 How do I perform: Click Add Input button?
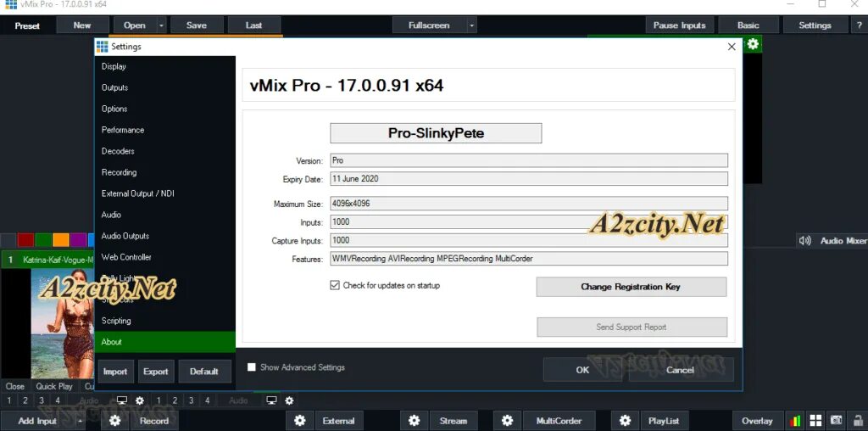(x=37, y=421)
